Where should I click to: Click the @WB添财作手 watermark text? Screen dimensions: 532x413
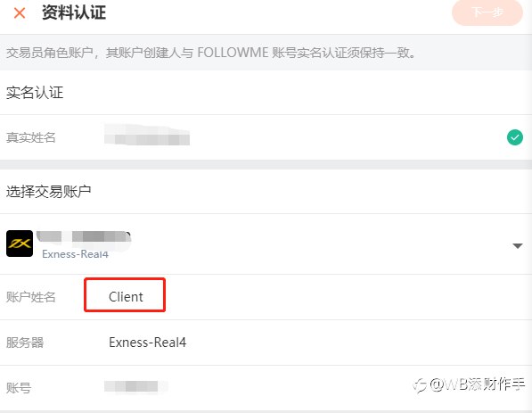coord(478,384)
